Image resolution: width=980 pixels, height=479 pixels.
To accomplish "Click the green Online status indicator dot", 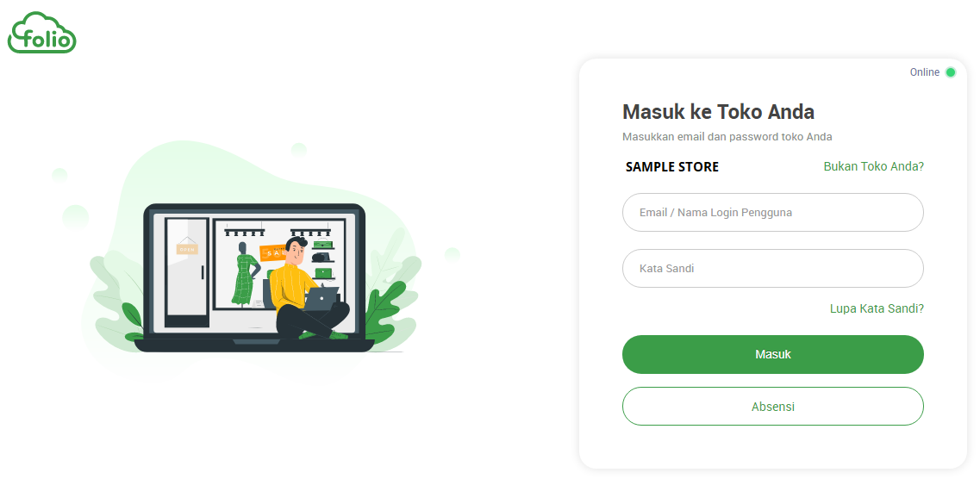I will coord(950,72).
